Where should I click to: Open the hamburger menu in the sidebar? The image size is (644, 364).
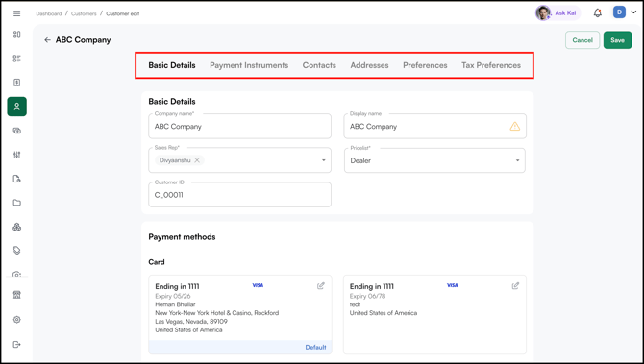[17, 13]
